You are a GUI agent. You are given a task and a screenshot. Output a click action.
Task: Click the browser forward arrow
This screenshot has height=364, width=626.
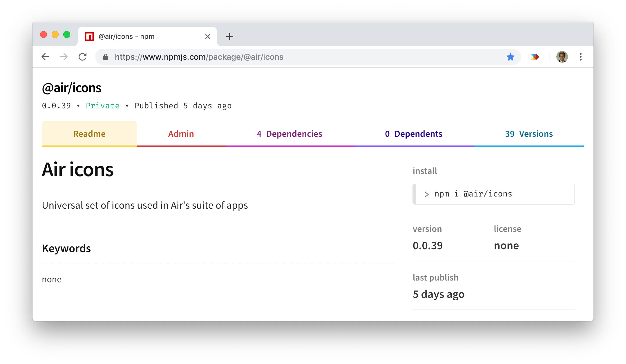64,57
